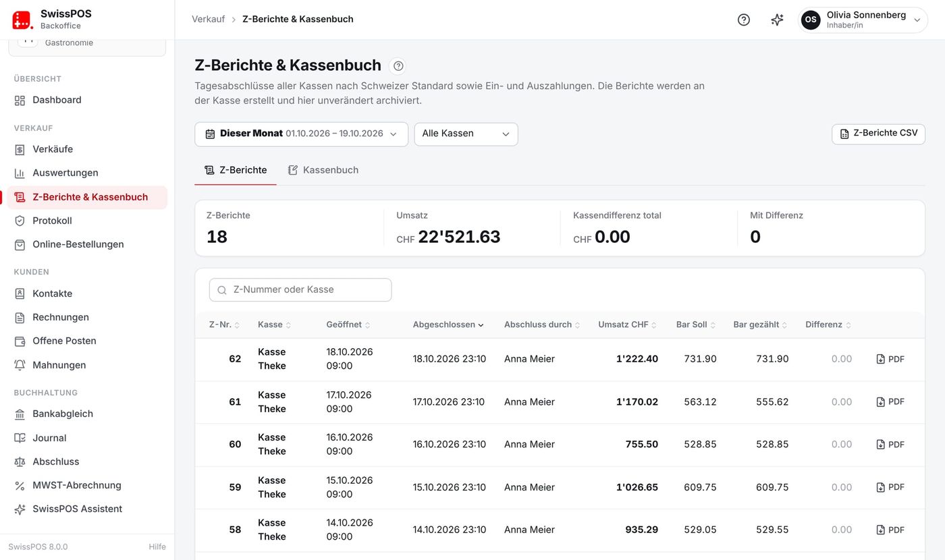Open Offene Posten in the sidebar
Screen dimensions: 945x560
pos(87,341)
